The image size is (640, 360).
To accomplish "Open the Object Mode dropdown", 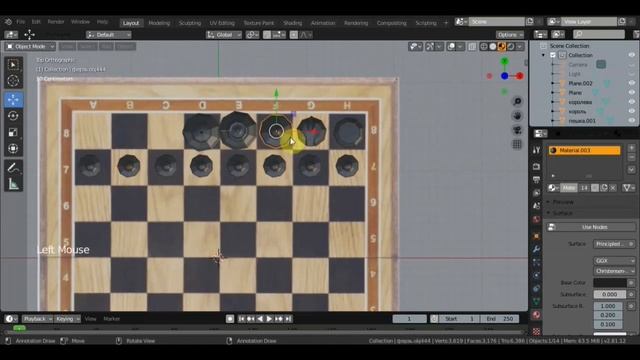I will tap(30, 47).
